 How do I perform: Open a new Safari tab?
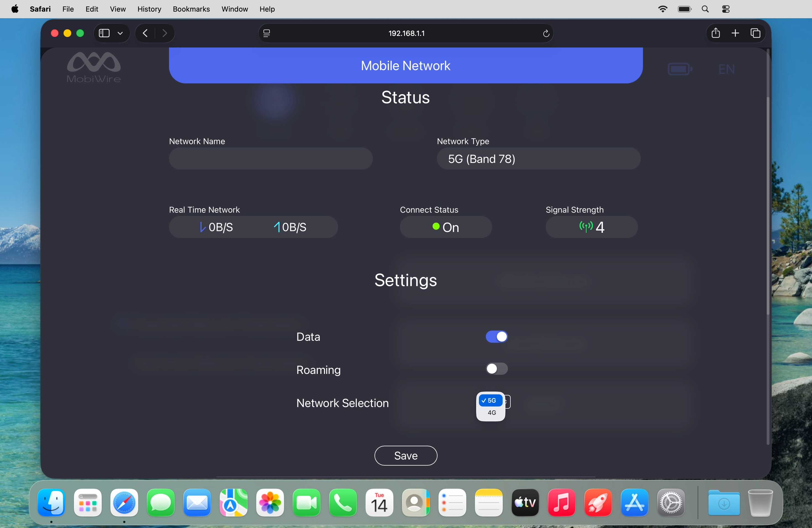click(x=735, y=33)
